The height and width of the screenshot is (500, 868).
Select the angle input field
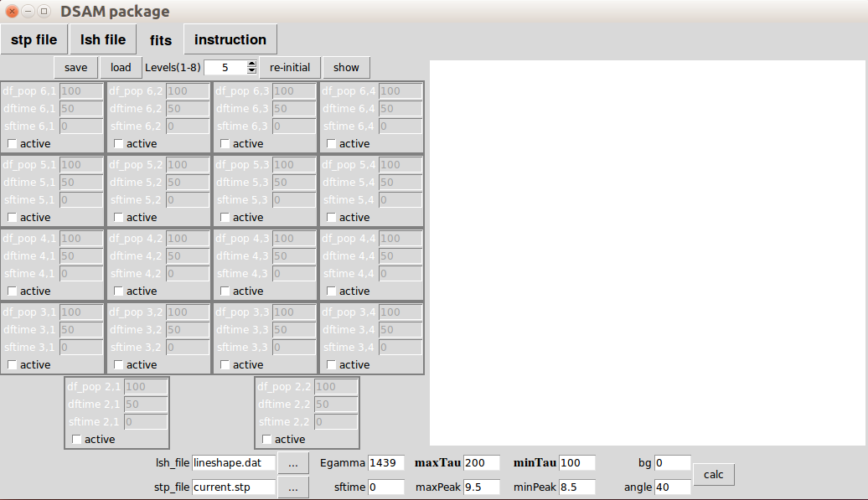pos(672,487)
